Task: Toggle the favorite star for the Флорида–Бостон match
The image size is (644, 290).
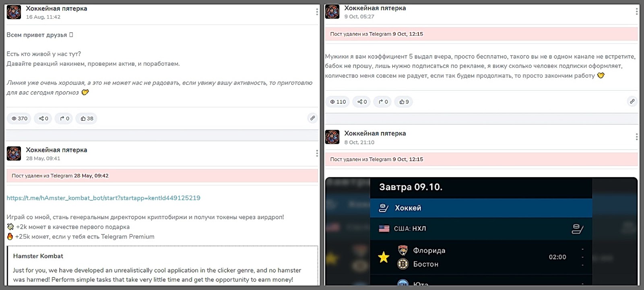Action: (x=384, y=257)
